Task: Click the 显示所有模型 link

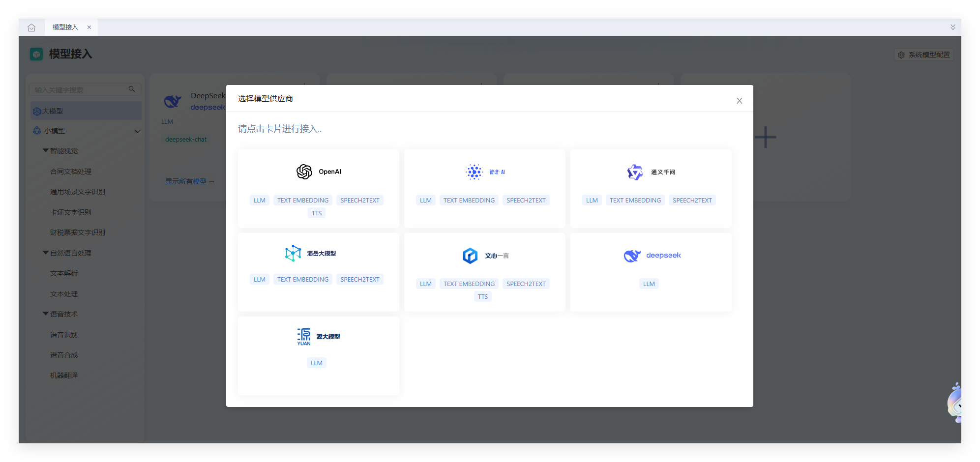Action: click(190, 181)
